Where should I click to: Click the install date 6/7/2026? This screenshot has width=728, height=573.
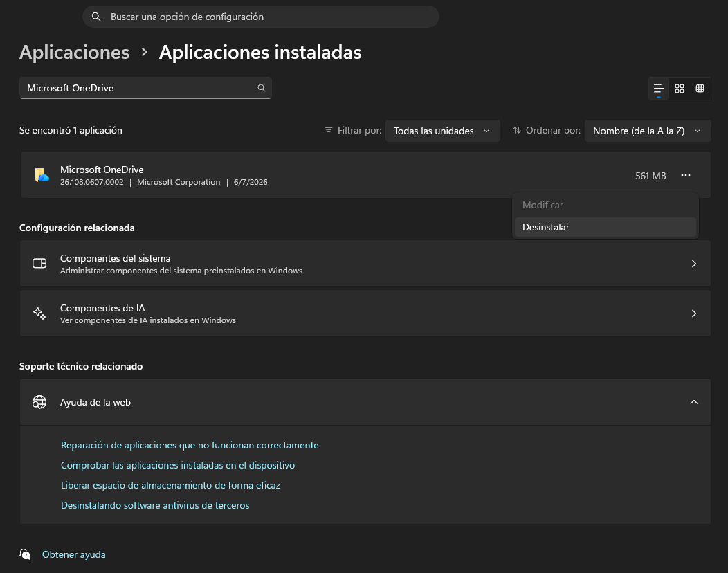click(x=251, y=182)
